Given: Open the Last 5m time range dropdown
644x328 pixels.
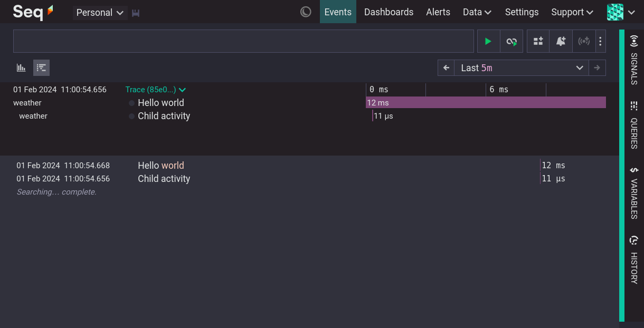Looking at the screenshot, I should point(522,67).
